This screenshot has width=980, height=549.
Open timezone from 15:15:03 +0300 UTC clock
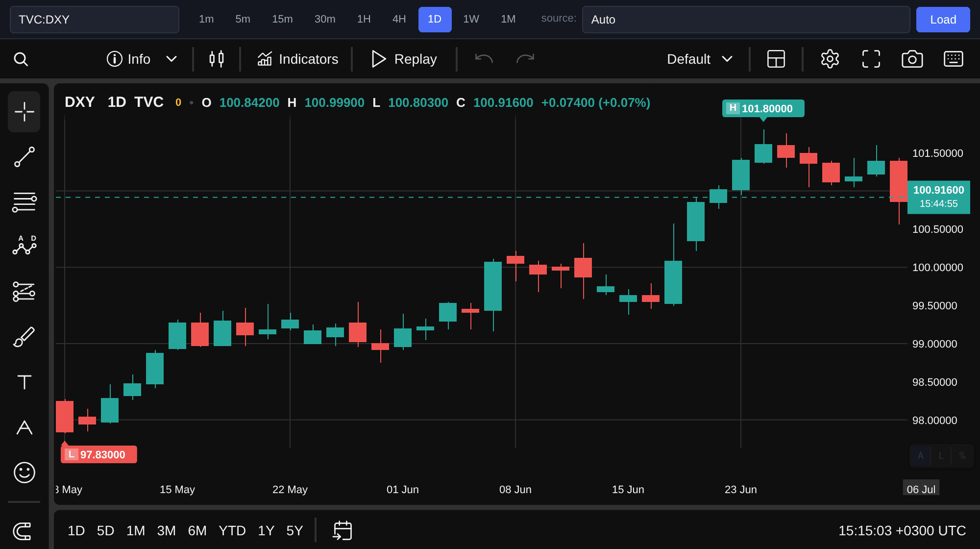902,531
